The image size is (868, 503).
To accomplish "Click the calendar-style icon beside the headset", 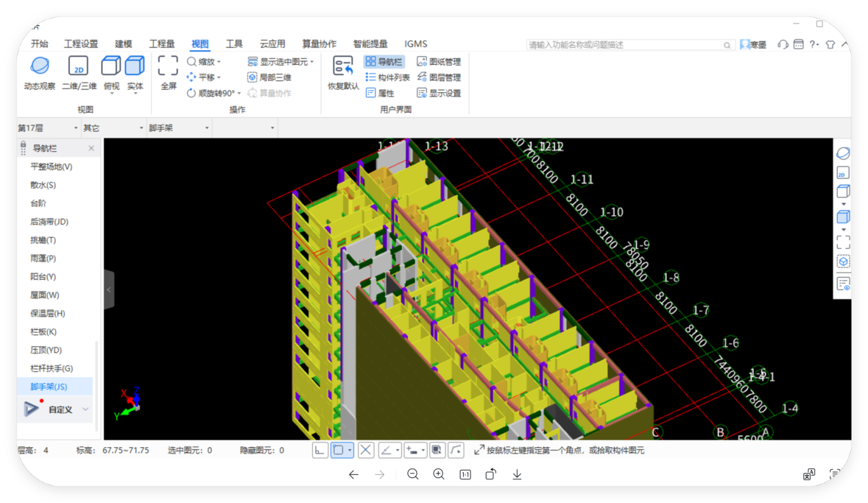I will (x=798, y=44).
